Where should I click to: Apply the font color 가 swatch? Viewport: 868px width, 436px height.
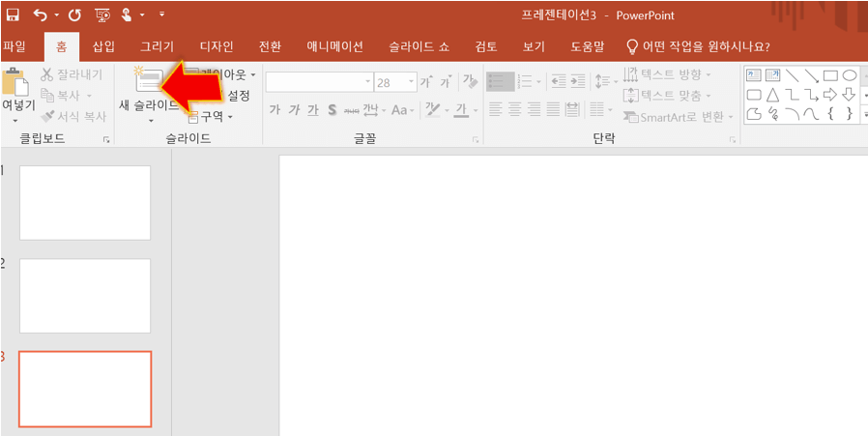460,110
